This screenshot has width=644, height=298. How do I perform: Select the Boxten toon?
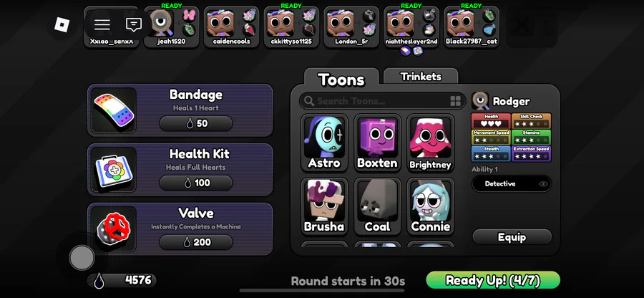point(377,143)
